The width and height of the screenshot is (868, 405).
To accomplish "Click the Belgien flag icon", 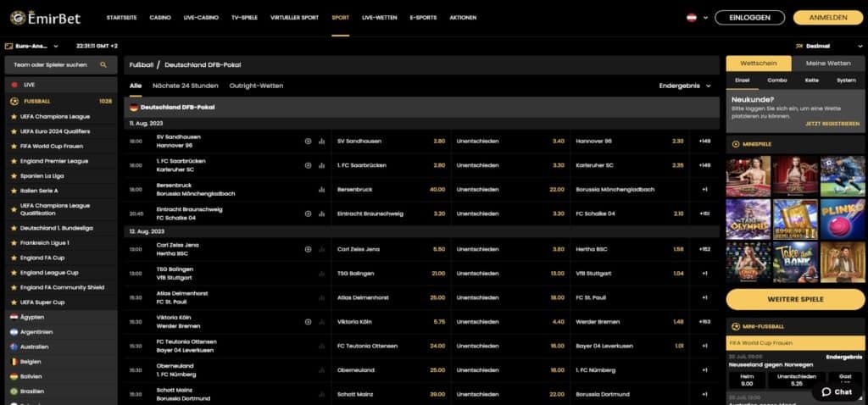I will click(14, 362).
